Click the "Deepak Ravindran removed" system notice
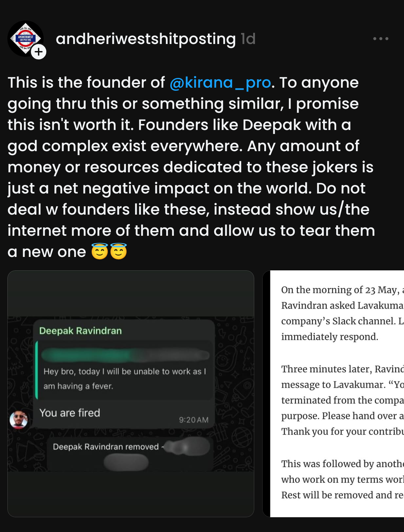 click(x=106, y=447)
